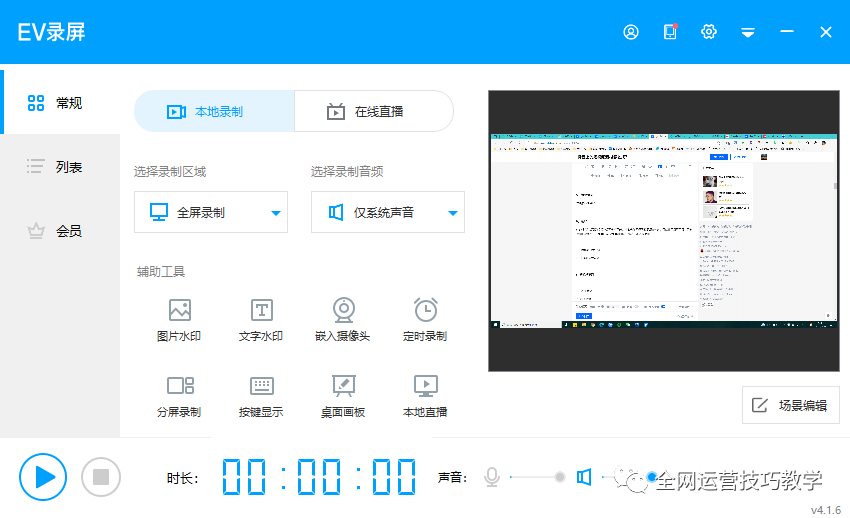The height and width of the screenshot is (518, 850).
Task: Click the 场景编辑 scene edit button
Action: [x=790, y=405]
